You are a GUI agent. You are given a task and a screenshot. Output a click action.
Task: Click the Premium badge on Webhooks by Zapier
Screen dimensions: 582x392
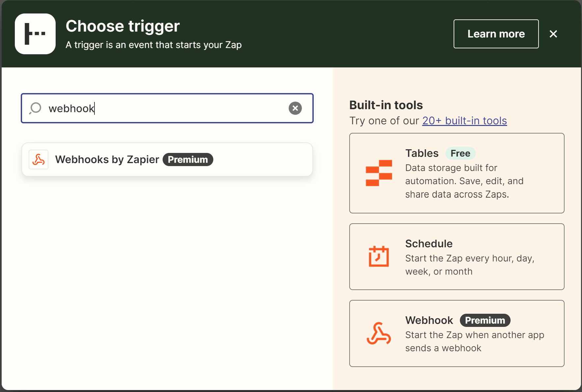coord(188,159)
